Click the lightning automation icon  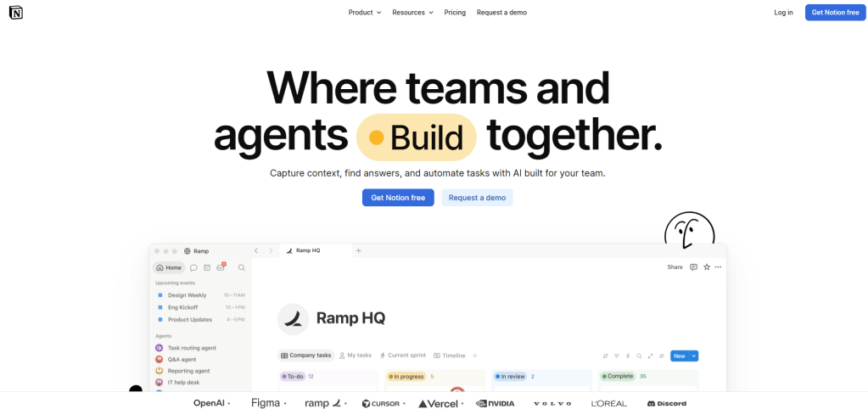coord(628,356)
